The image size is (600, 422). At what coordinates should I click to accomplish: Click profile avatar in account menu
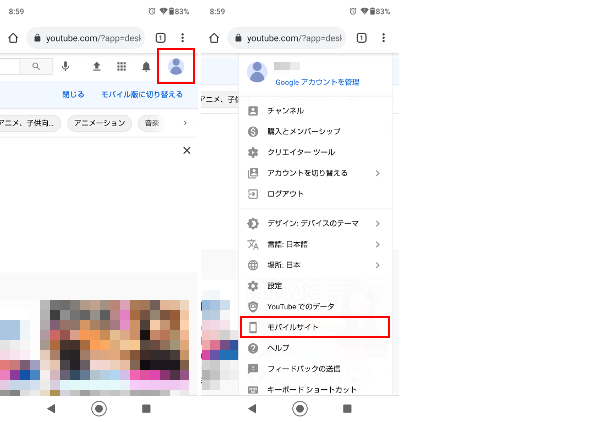257,72
